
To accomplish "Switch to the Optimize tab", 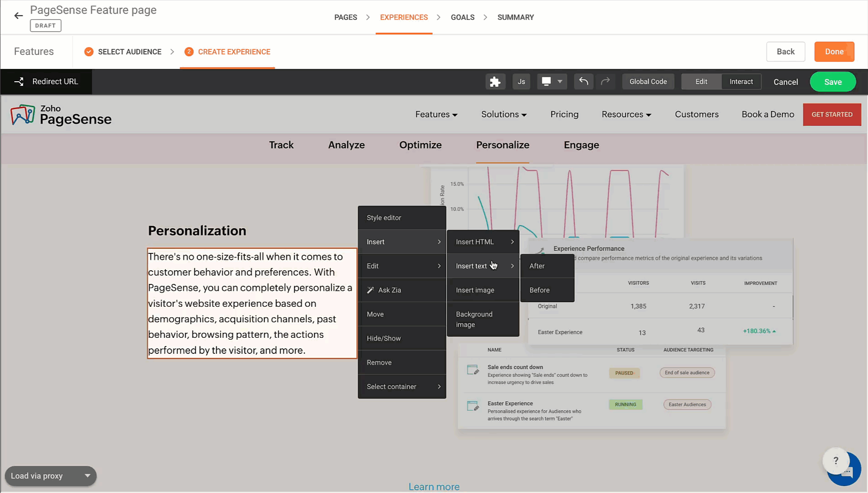I will click(420, 145).
